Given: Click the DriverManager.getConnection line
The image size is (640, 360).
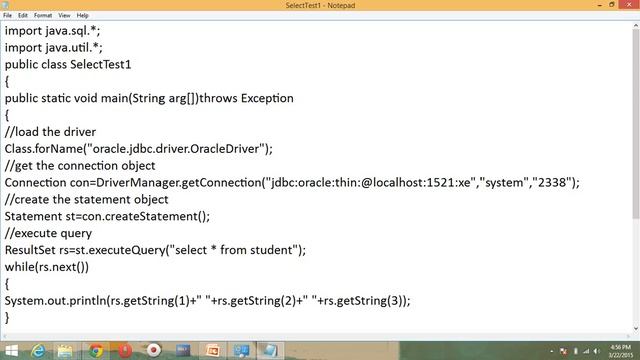Looking at the screenshot, I should pos(292,182).
